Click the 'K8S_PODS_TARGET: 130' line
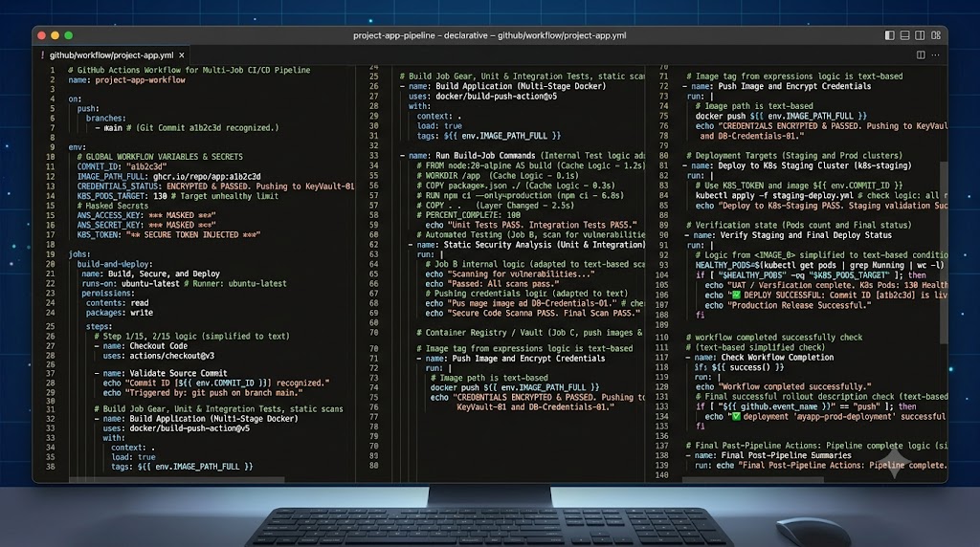The height and width of the screenshot is (547, 980). click(x=177, y=196)
